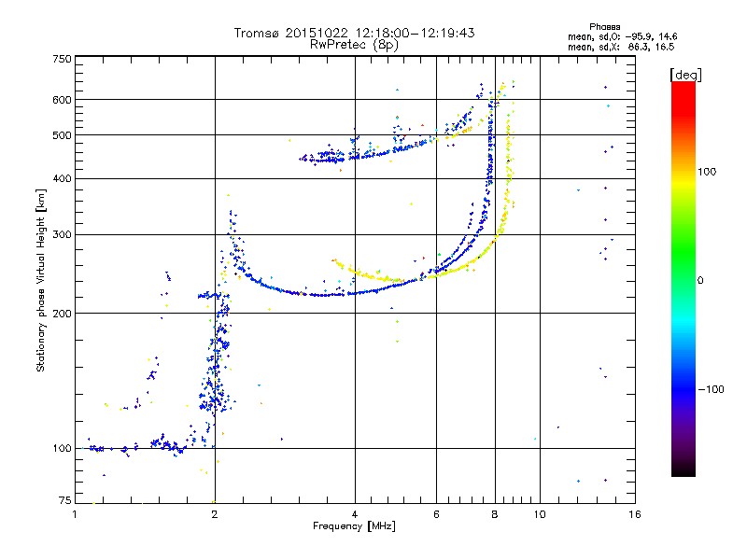
Task: Click the blue E-layer trace at 100 km
Action: pos(138,447)
